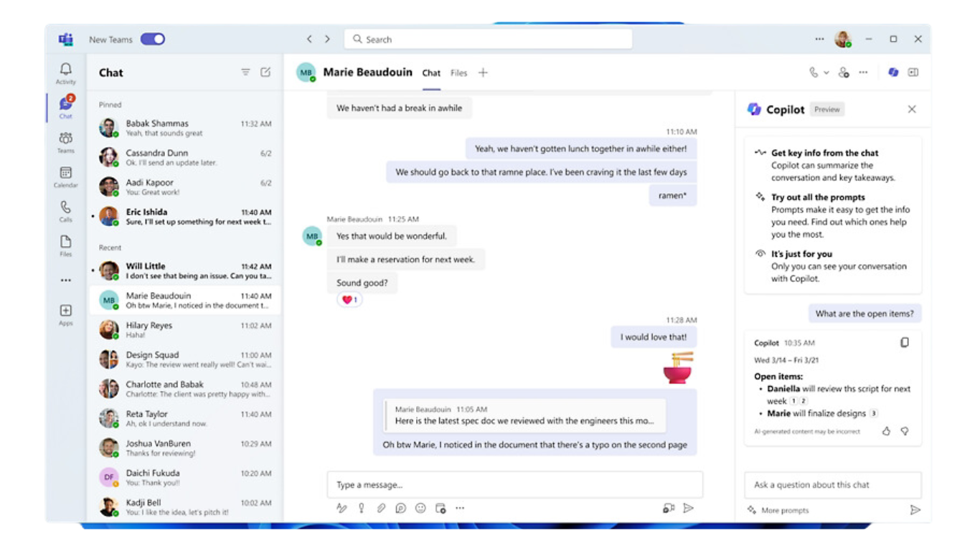Open more compose actions ellipsis
The height and width of the screenshot is (551, 980).
[460, 508]
